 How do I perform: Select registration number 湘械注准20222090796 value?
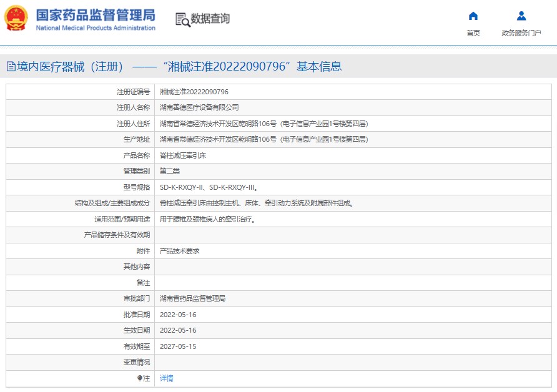coord(194,92)
